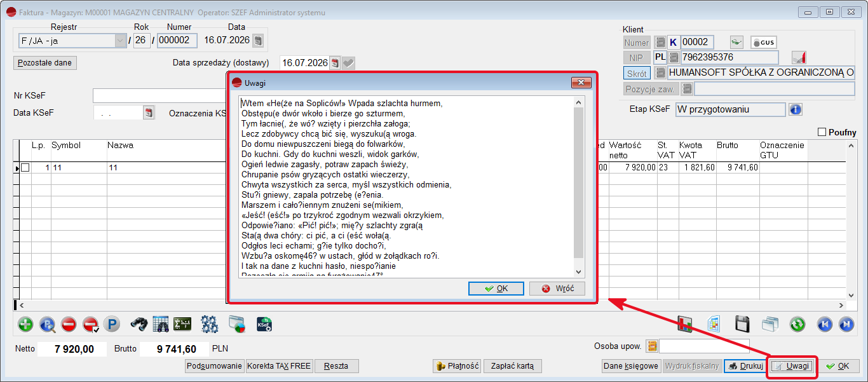Viewport: 868px width, 382px height.
Task: Click the Drukuj print button
Action: click(745, 366)
